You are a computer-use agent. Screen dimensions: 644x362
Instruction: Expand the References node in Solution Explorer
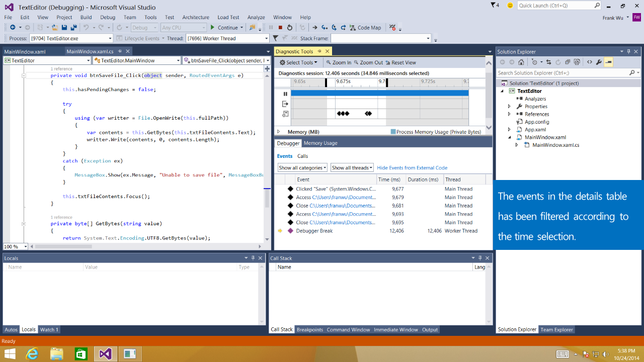(x=509, y=114)
